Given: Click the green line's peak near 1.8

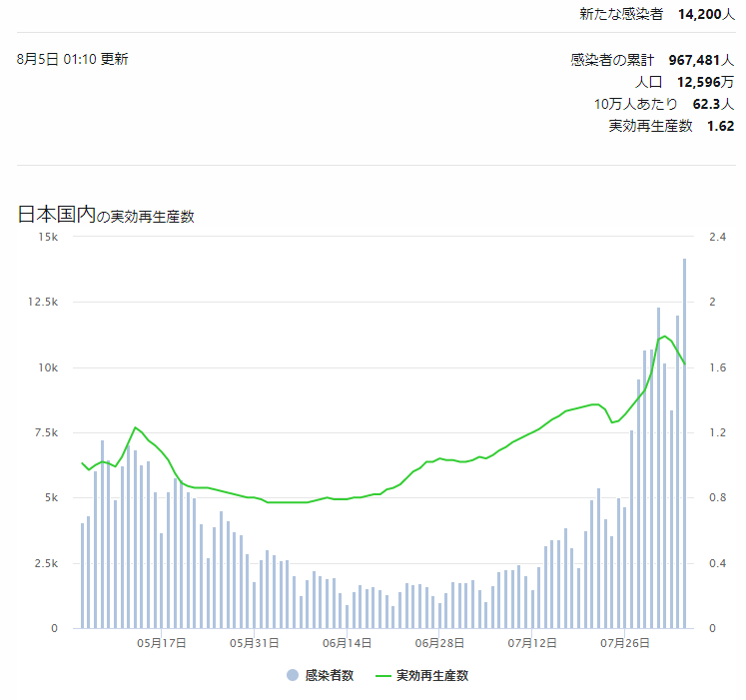Looking at the screenshot, I should [665, 337].
